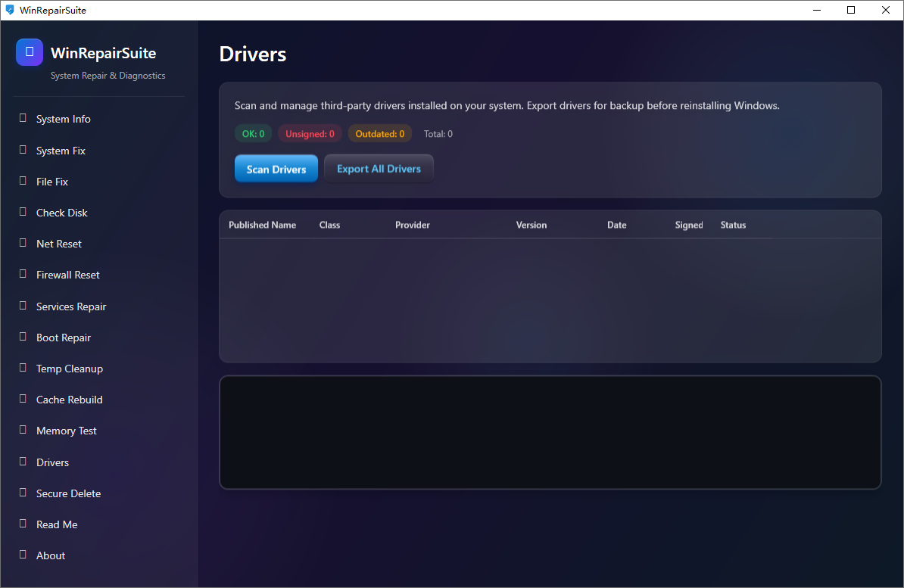Click the orange Outdated: 0 badge
The image size is (904, 588).
[380, 134]
